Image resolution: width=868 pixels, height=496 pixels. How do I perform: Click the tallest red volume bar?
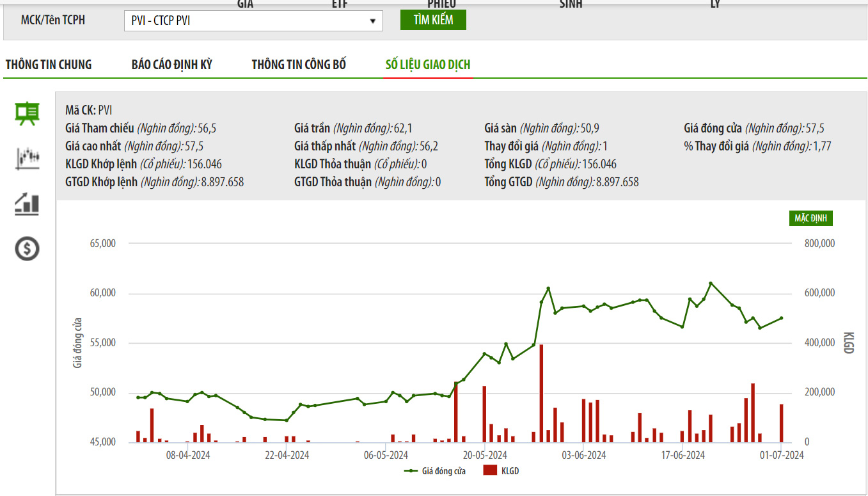541,393
